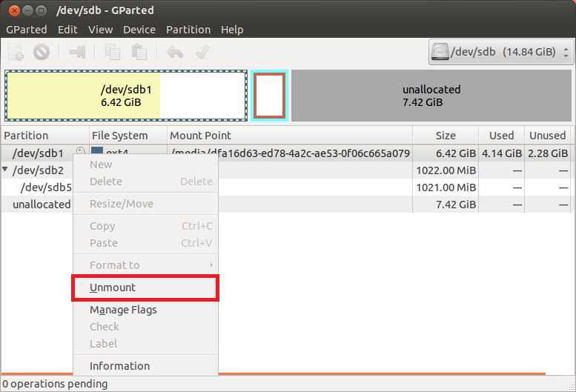Collapse the /dev/sdb2 extended partition tree
Image resolution: width=576 pixels, height=392 pixels.
pyautogui.click(x=4, y=169)
